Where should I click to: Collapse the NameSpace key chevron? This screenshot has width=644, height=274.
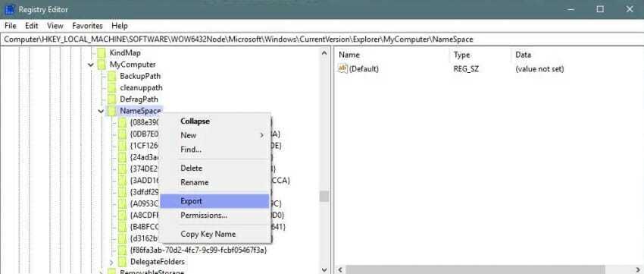[x=101, y=111]
